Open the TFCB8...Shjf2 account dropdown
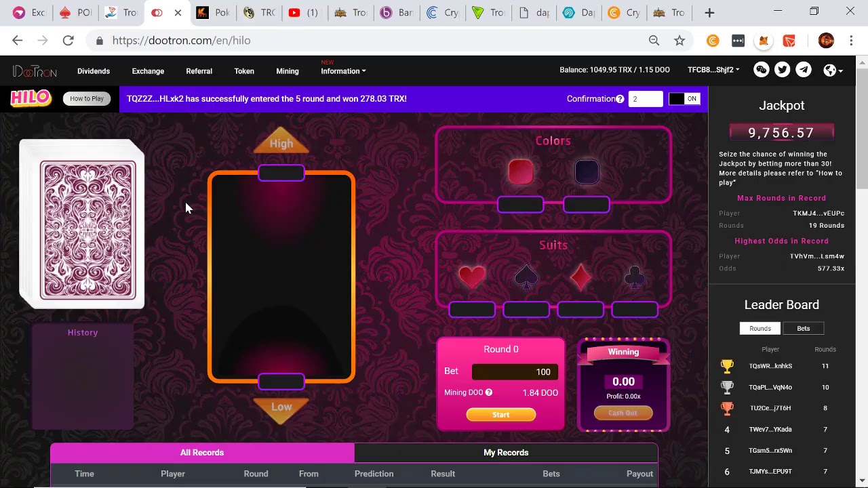 (x=713, y=70)
